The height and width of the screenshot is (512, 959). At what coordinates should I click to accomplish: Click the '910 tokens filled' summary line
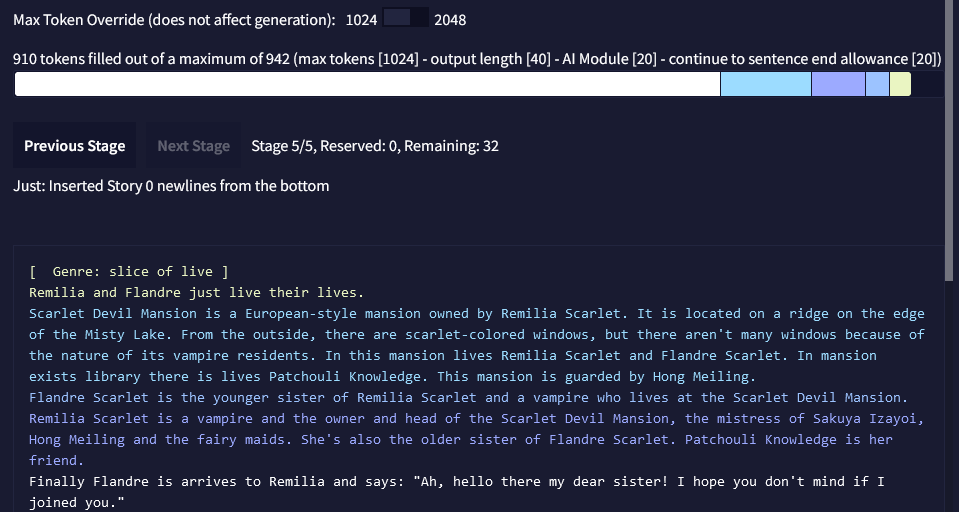pos(477,59)
